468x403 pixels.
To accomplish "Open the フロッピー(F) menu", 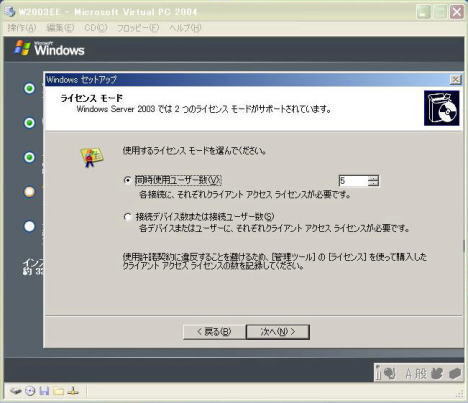I will pyautogui.click(x=138, y=28).
